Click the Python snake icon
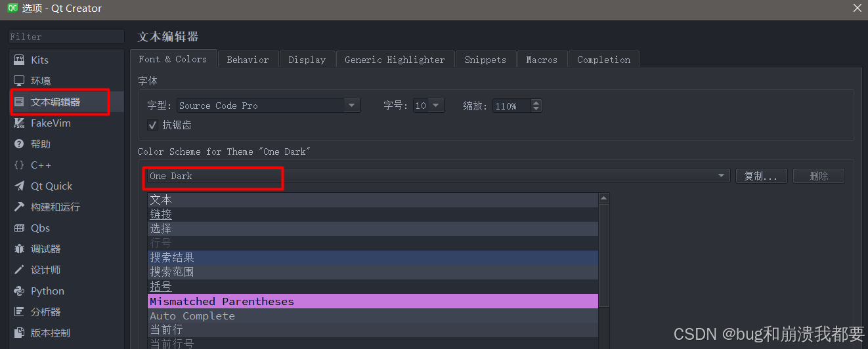The width and height of the screenshot is (868, 349). (19, 291)
